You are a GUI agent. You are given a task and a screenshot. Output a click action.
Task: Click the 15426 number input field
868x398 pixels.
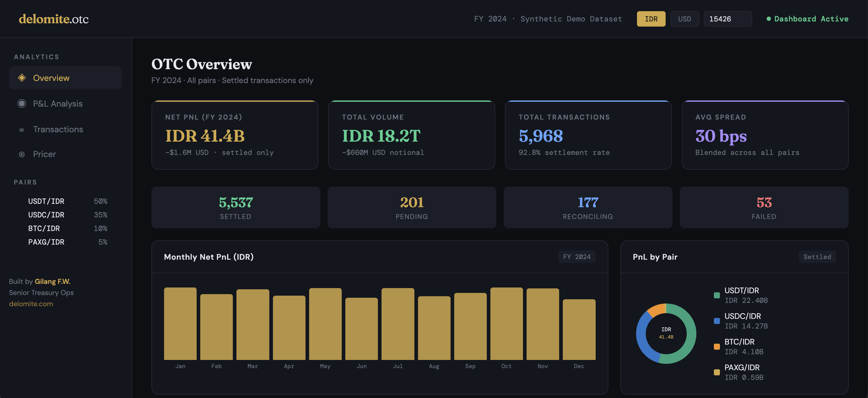pos(728,19)
